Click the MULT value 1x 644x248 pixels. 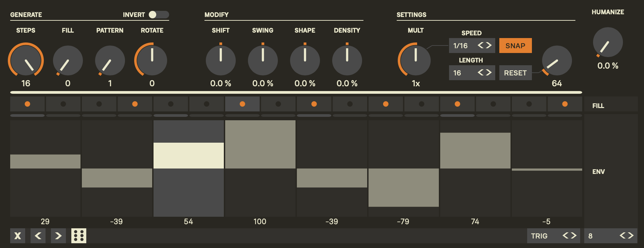pos(416,83)
